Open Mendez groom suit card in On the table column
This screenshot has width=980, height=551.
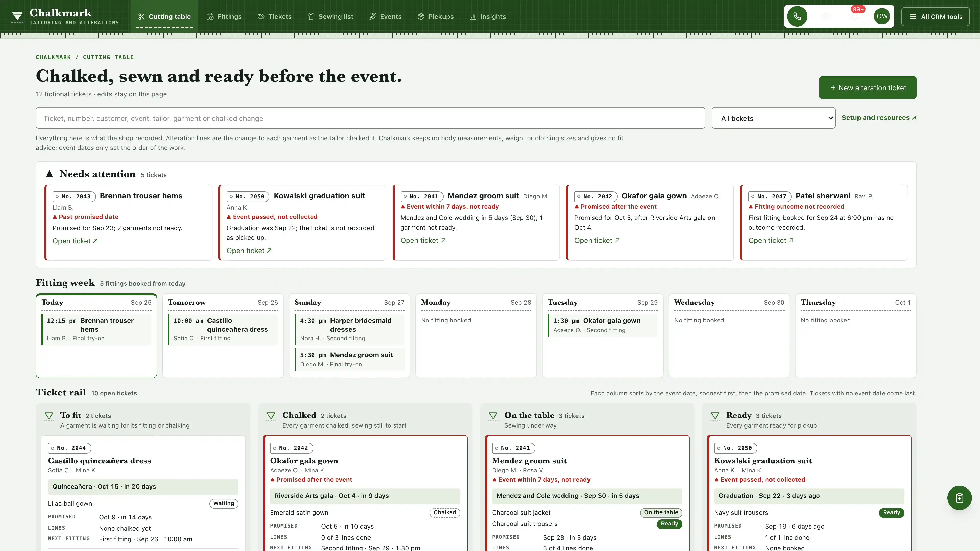pyautogui.click(x=529, y=460)
